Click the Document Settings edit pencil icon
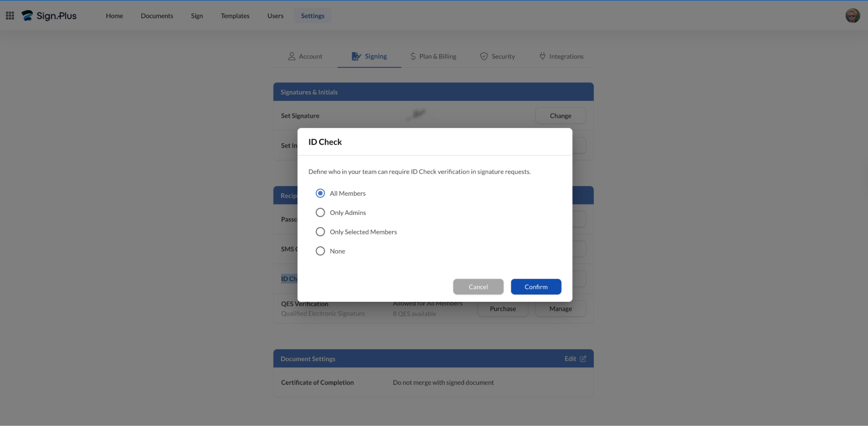The height and width of the screenshot is (426, 868). tap(583, 359)
